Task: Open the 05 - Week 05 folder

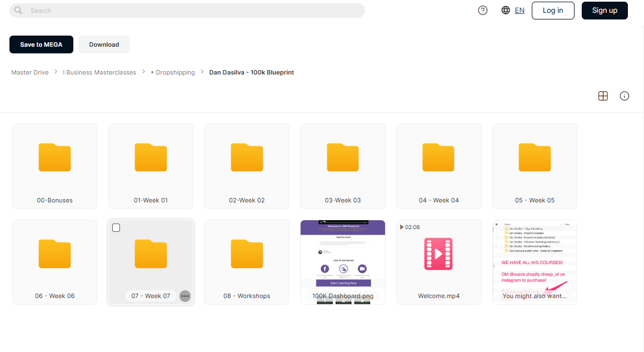Action: [535, 166]
